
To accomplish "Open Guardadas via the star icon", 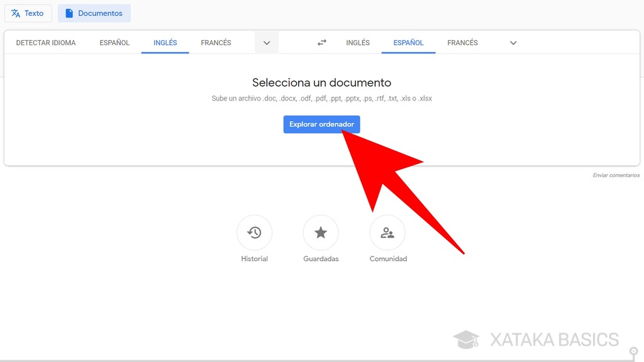I will coord(321,231).
